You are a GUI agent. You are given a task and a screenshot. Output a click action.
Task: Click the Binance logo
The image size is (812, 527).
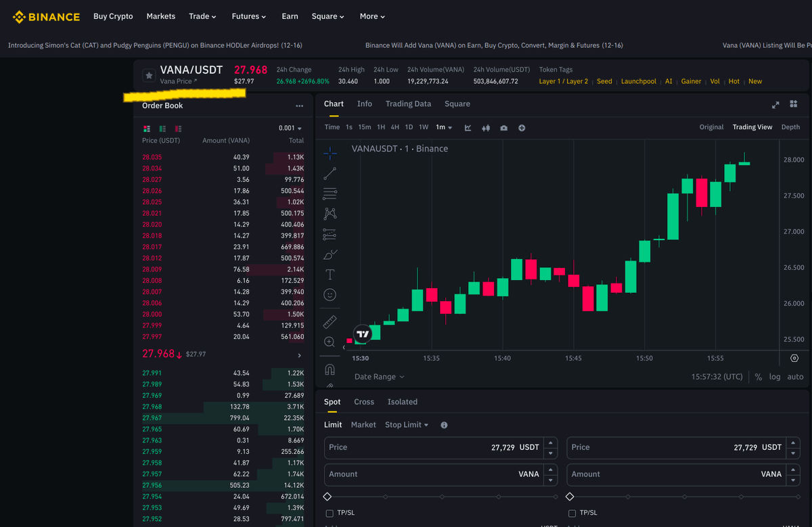pyautogui.click(x=46, y=16)
